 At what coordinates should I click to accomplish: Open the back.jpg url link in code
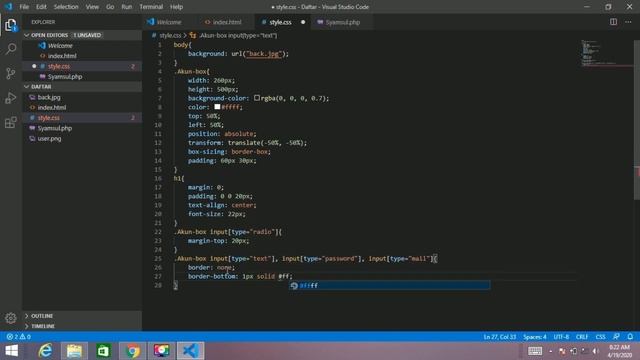point(264,53)
